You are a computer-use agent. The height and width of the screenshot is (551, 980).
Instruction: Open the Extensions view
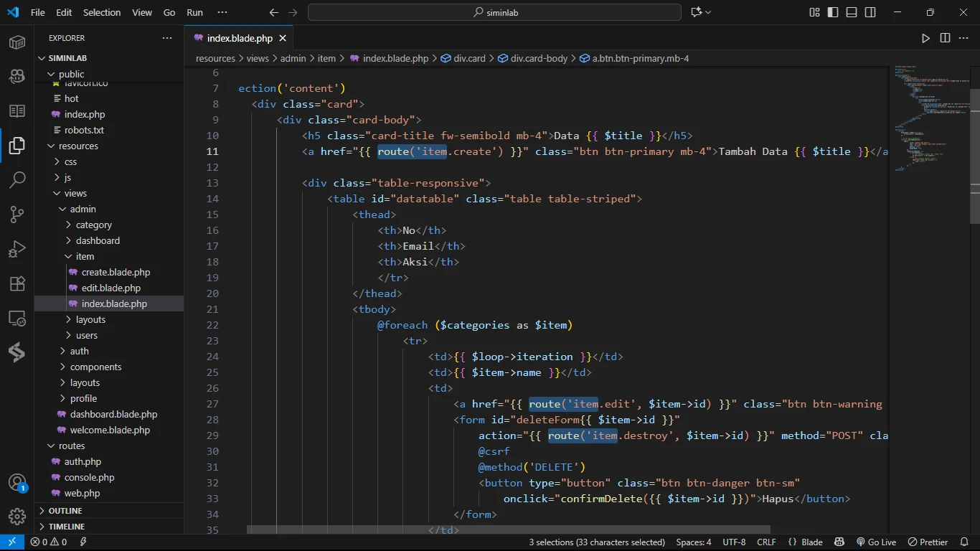click(17, 283)
